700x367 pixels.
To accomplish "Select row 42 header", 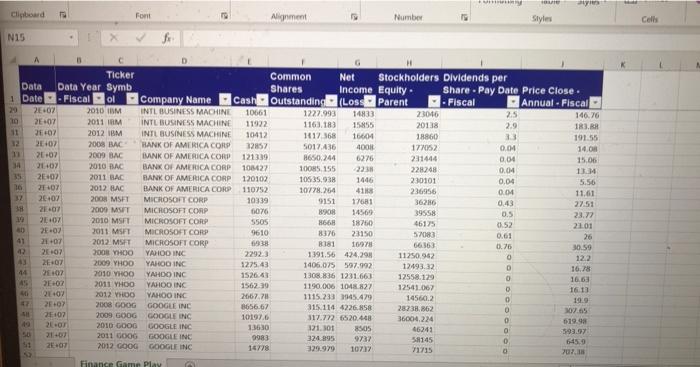I will click(x=21, y=251).
